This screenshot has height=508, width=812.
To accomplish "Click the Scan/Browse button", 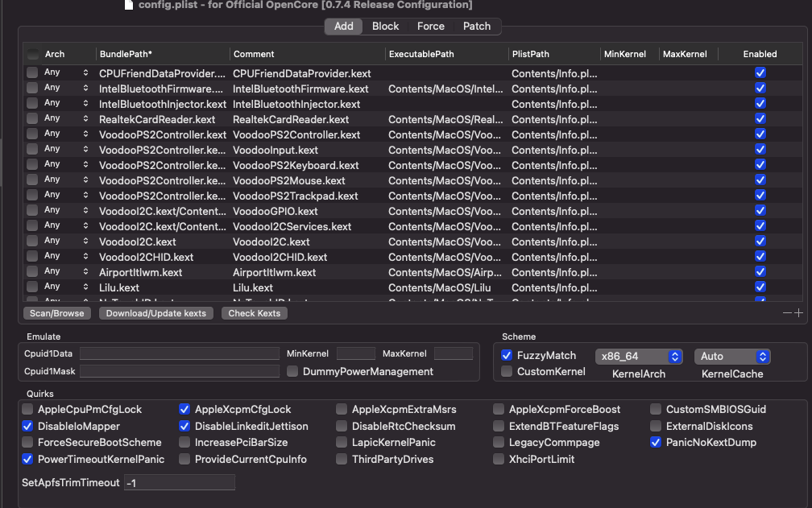I will (x=57, y=313).
